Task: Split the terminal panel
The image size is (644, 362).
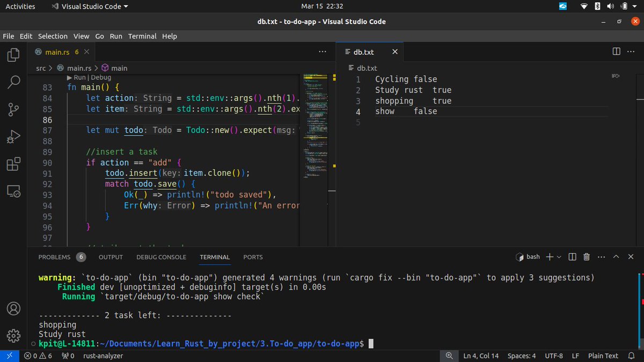Action: 572,257
